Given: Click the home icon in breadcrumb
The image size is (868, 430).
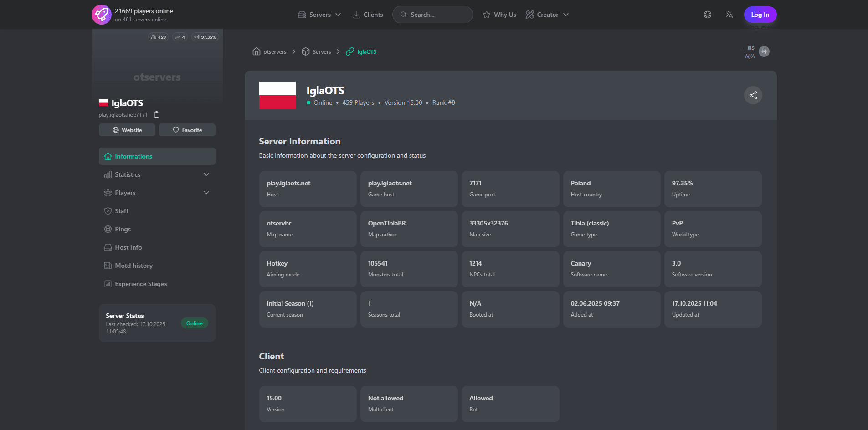Looking at the screenshot, I should pos(257,51).
